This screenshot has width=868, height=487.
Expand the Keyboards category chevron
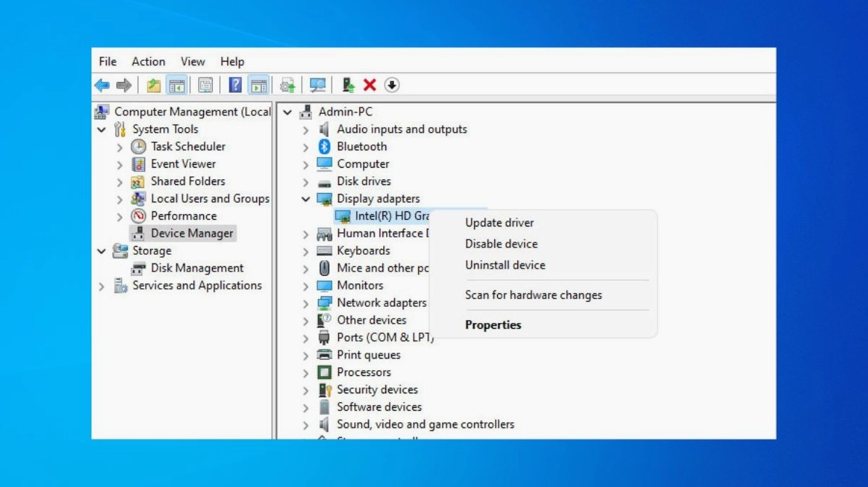click(306, 250)
